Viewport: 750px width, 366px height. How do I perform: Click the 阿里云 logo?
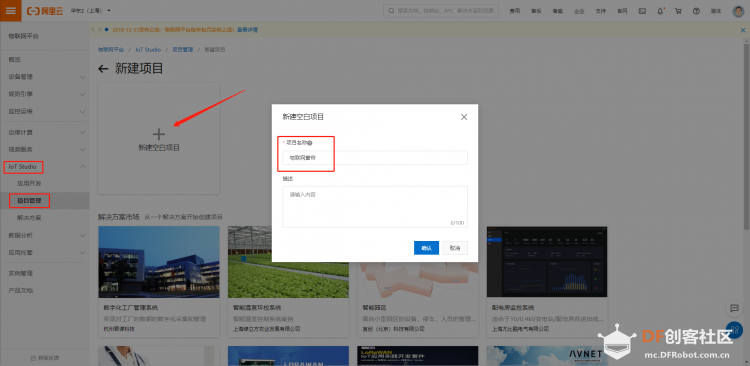(45, 11)
